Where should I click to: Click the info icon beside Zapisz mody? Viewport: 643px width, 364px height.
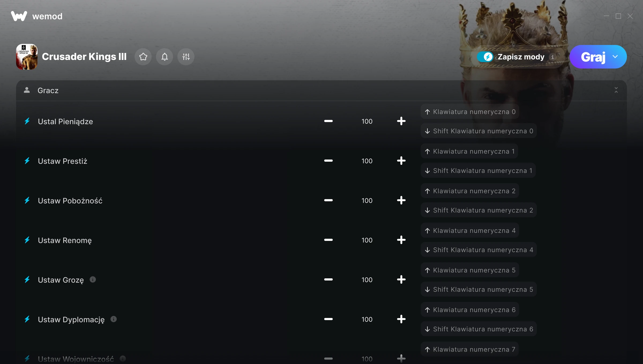coord(552,57)
